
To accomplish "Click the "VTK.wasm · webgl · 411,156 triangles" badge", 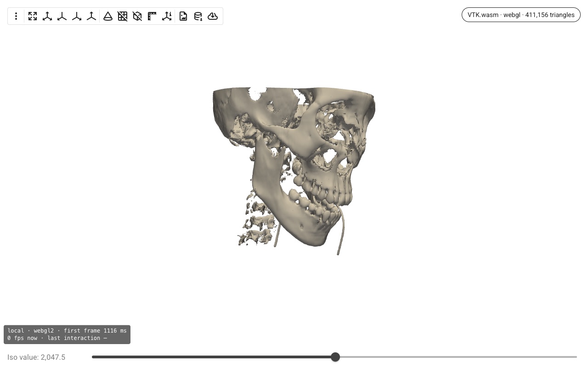I will coord(521,15).
